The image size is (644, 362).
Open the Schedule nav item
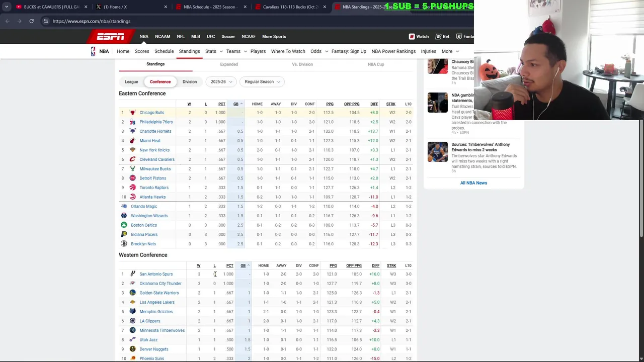(x=164, y=51)
